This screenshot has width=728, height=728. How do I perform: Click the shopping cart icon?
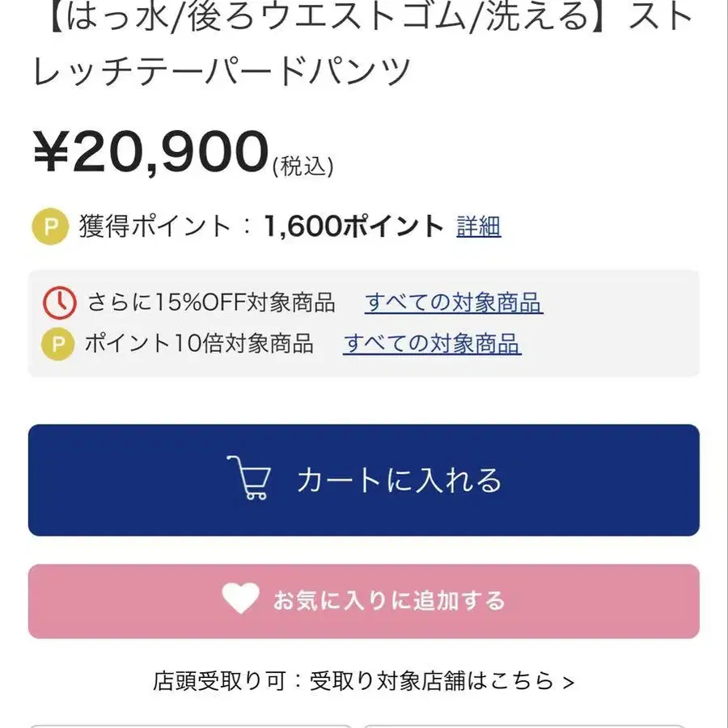[x=248, y=479]
